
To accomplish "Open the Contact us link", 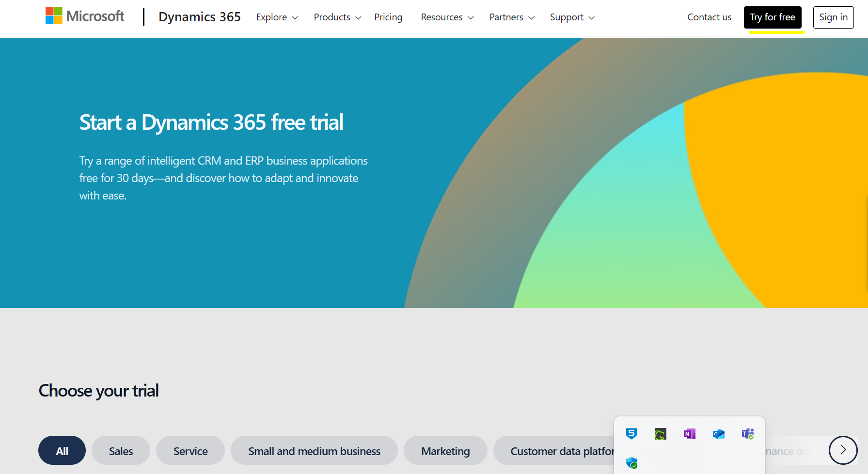I will 709,17.
